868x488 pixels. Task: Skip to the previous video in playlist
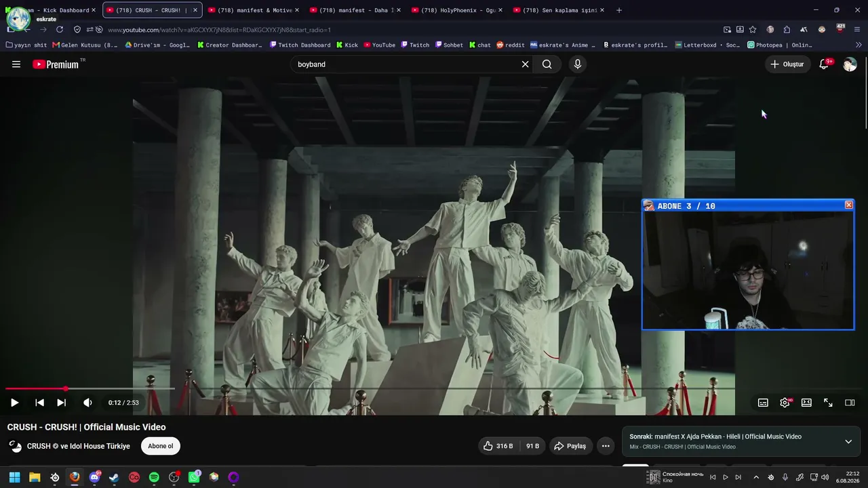39,403
